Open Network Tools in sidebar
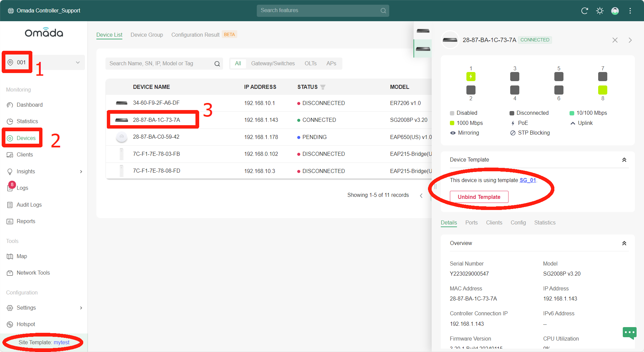The image size is (644, 352). click(x=33, y=273)
